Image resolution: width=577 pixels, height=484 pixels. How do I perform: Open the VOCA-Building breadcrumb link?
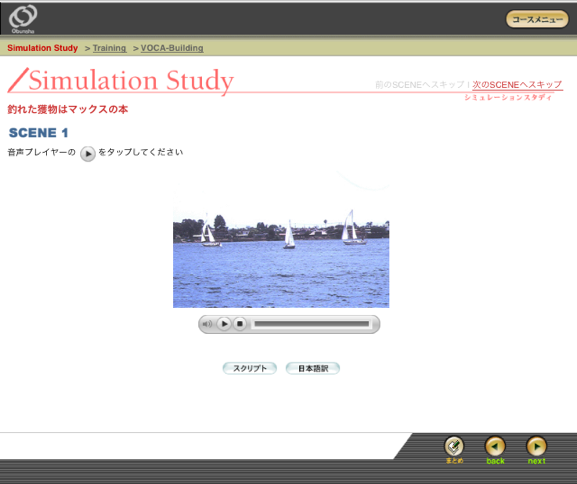[x=172, y=48]
